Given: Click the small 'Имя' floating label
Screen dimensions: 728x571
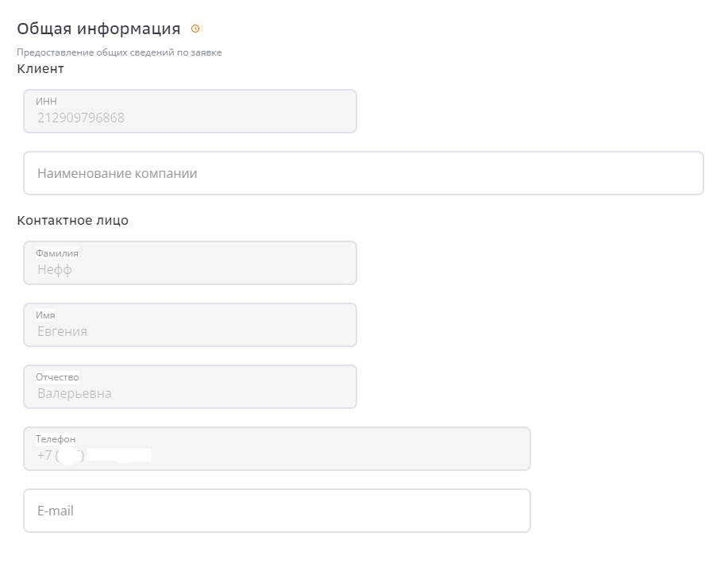Looking at the screenshot, I should point(45,315).
